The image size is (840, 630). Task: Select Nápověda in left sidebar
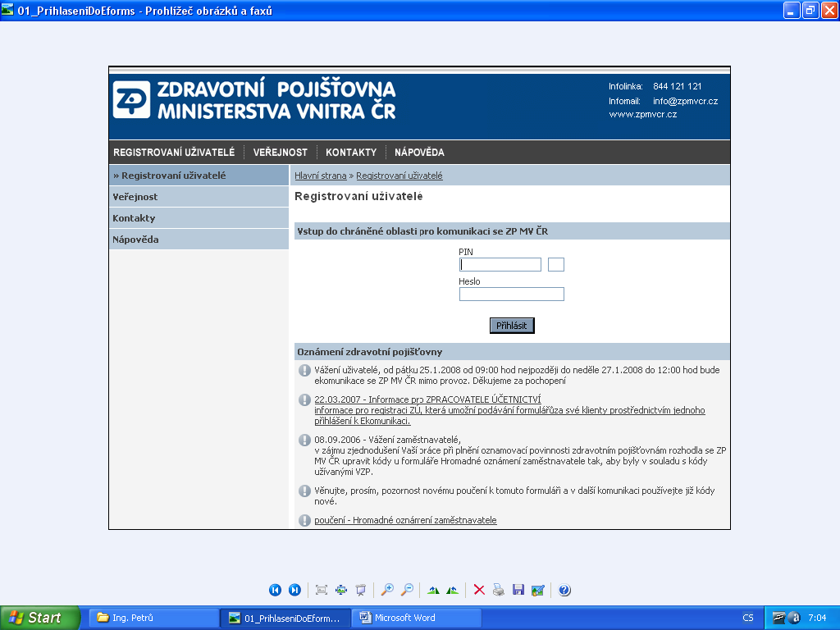(199, 240)
